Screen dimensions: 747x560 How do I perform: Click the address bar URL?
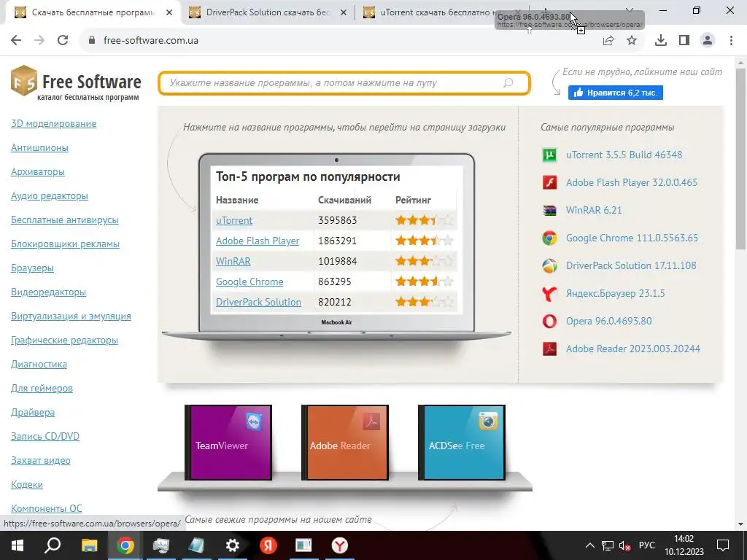pyautogui.click(x=150, y=41)
